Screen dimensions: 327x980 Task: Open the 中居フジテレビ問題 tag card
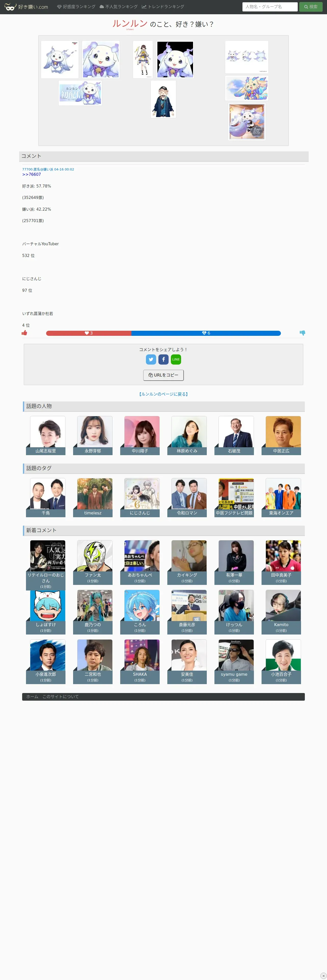(234, 497)
